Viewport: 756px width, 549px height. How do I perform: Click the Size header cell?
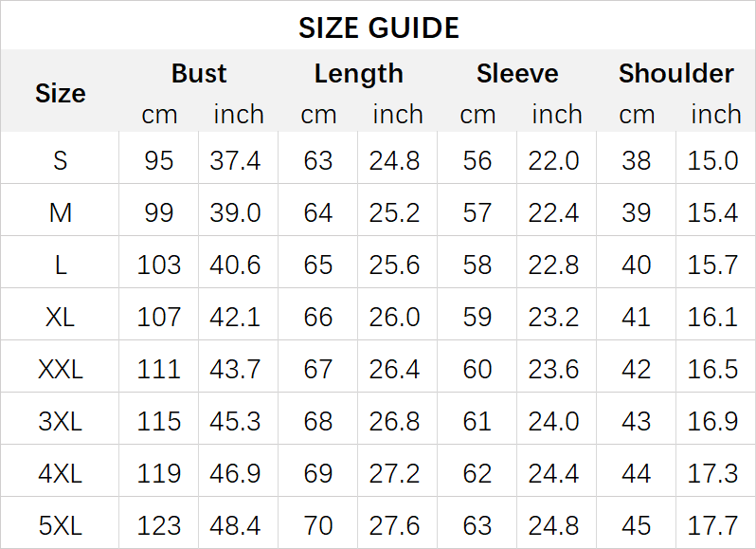[61, 93]
